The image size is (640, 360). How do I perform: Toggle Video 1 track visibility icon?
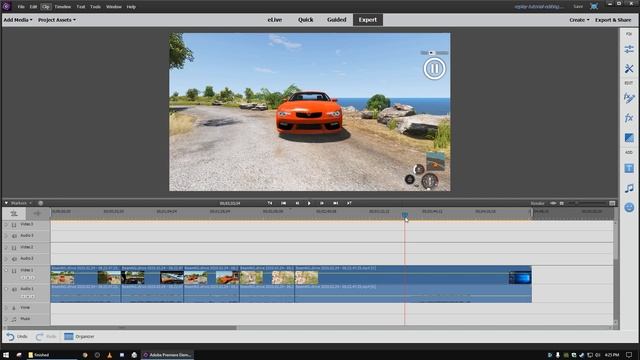14,271
